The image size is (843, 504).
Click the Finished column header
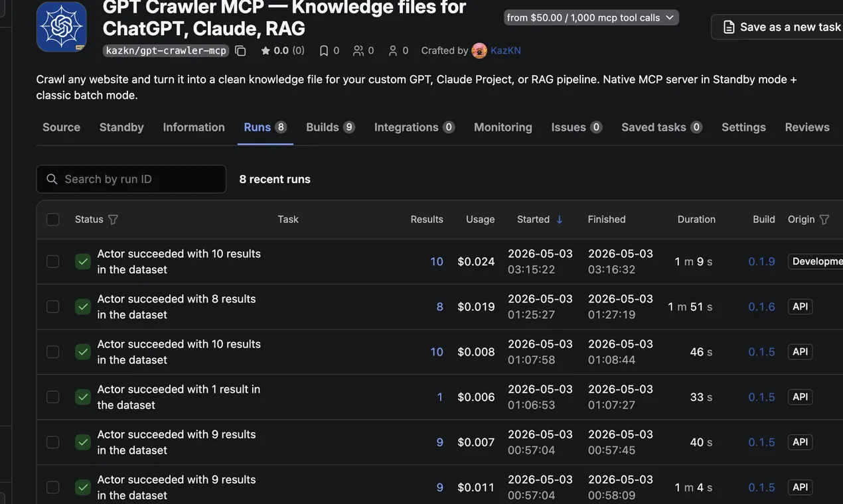(607, 220)
